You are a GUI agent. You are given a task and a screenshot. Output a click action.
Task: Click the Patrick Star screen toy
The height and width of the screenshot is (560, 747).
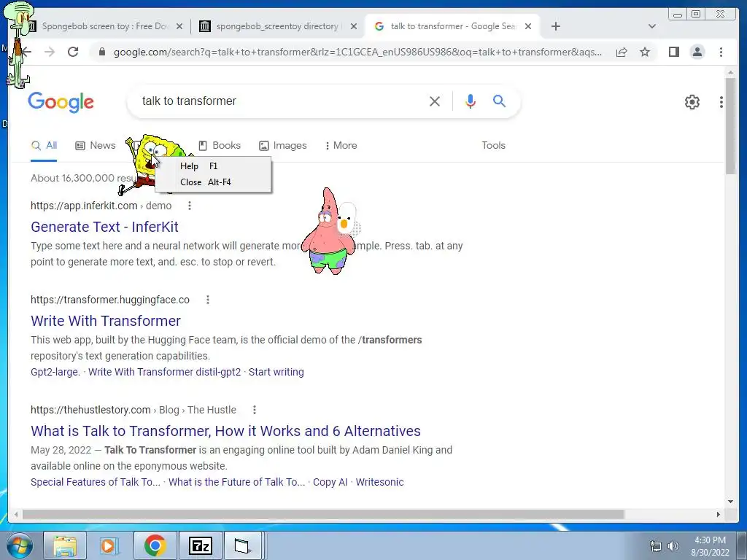[x=328, y=231]
